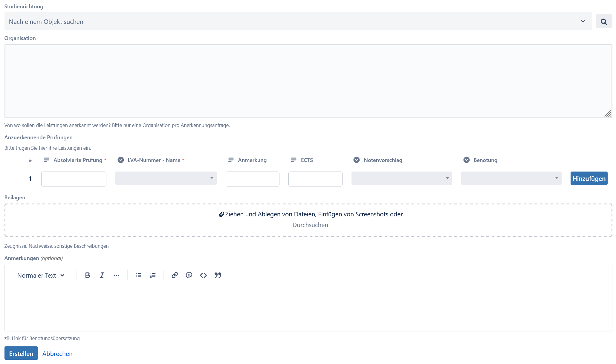Click the ECTS input in row 1
Viewport: 616px width, 364px height.
[315, 179]
